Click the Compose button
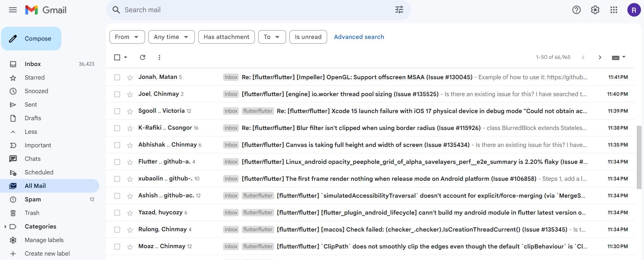644x260 pixels. (31, 39)
